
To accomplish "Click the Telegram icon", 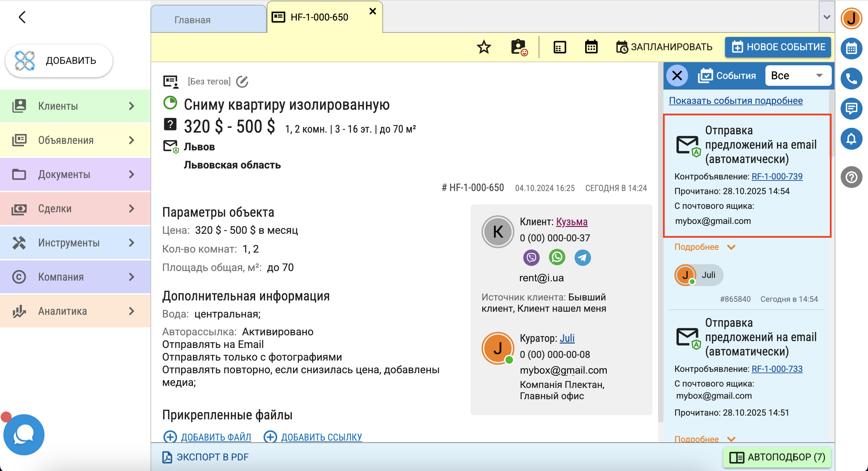I will tap(582, 257).
